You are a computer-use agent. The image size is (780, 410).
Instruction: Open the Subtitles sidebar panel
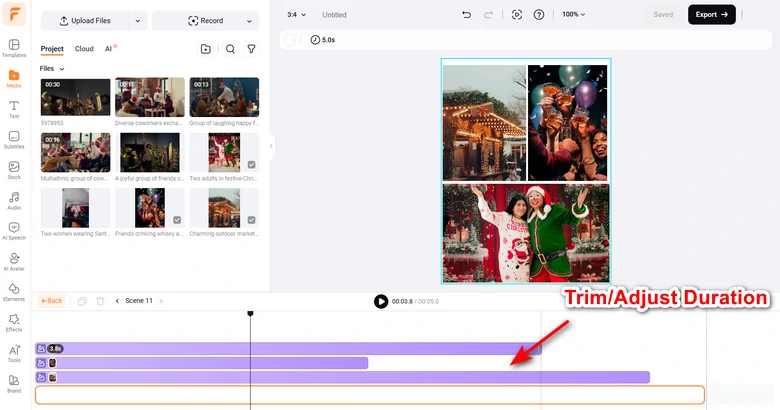[14, 140]
